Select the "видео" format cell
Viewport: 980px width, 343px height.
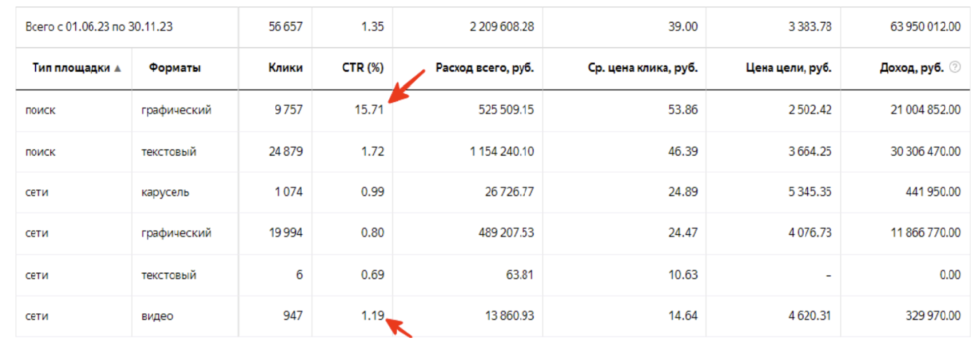coord(157,316)
